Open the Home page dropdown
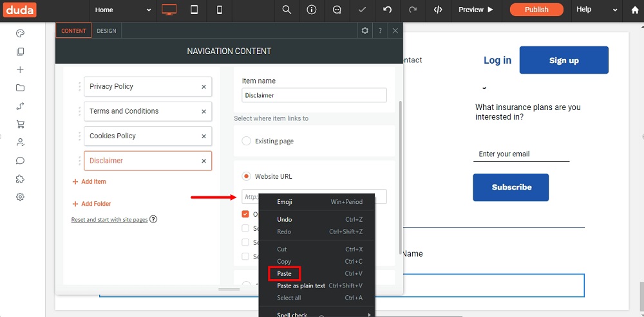This screenshot has height=317, width=644. click(123, 10)
